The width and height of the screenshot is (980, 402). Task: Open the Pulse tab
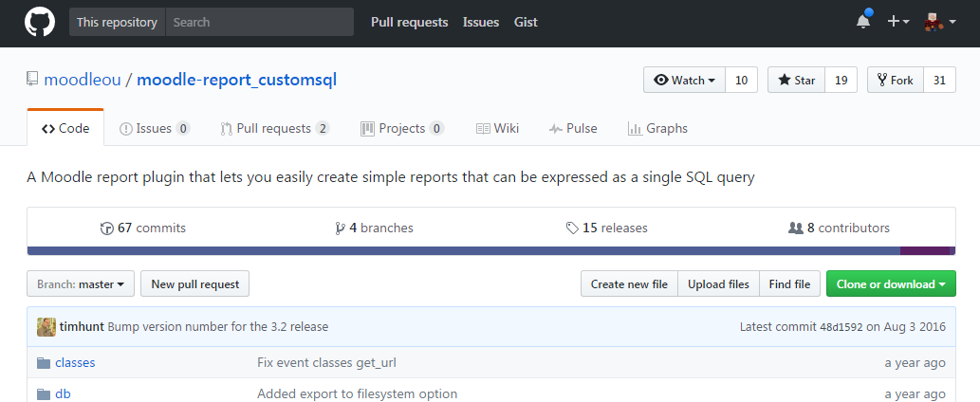pyautogui.click(x=573, y=128)
